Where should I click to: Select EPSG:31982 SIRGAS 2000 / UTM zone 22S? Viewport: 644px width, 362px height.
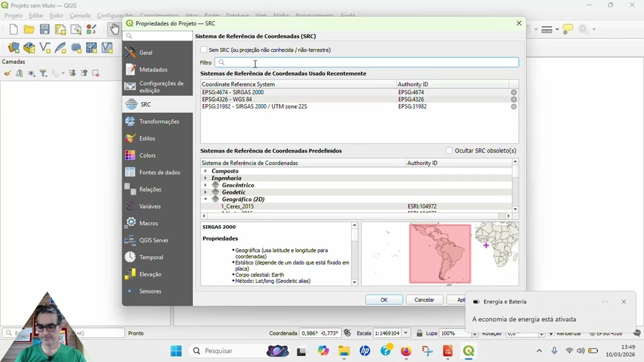(x=355, y=107)
